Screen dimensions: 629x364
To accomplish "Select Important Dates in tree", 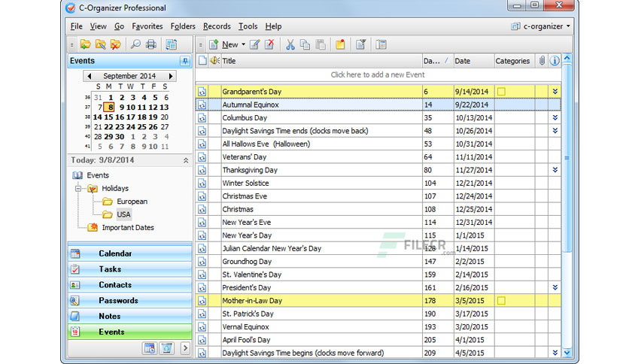I will [128, 227].
